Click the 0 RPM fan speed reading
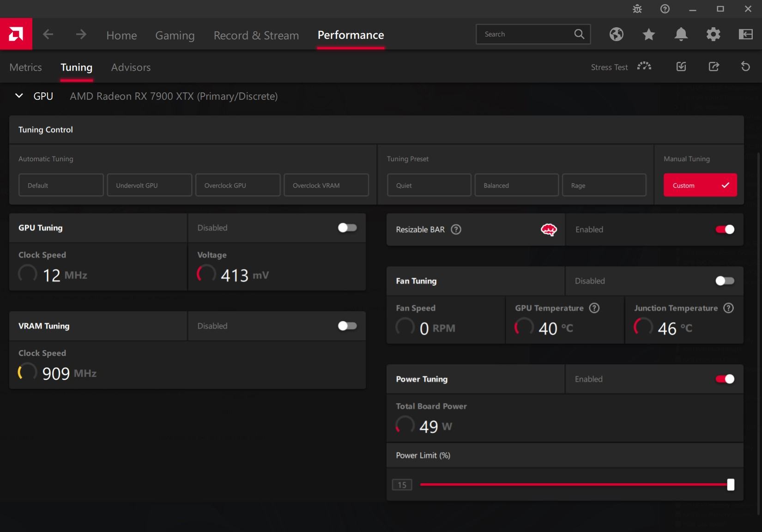 (437, 329)
